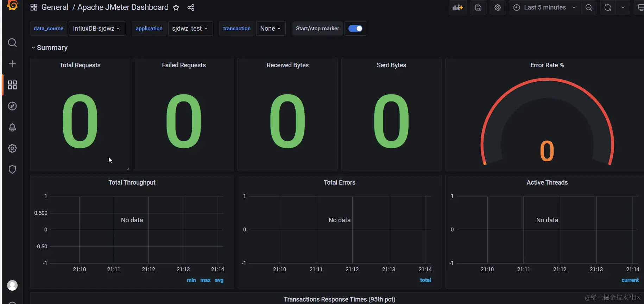Click the Total Requests panel resize handle
The image size is (644, 304).
tap(128, 169)
